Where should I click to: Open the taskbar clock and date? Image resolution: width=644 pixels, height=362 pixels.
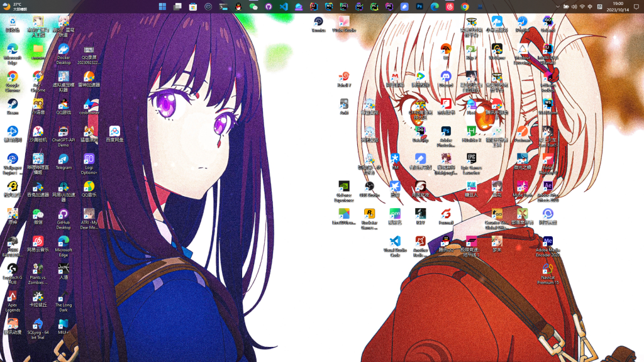click(x=618, y=7)
